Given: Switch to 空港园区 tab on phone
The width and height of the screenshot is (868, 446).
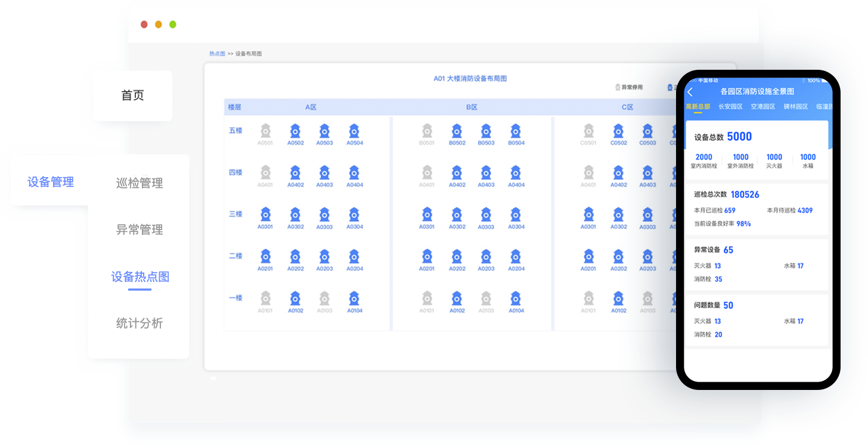Looking at the screenshot, I should [x=762, y=107].
